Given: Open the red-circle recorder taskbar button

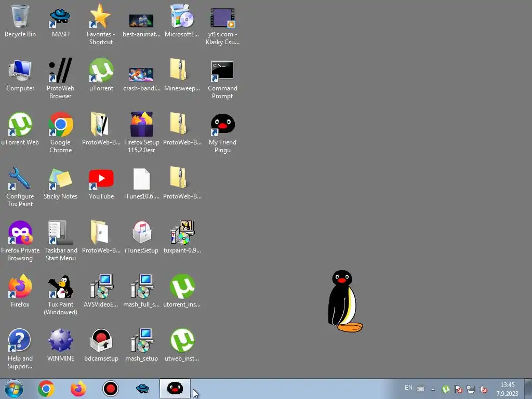Looking at the screenshot, I should point(110,389).
